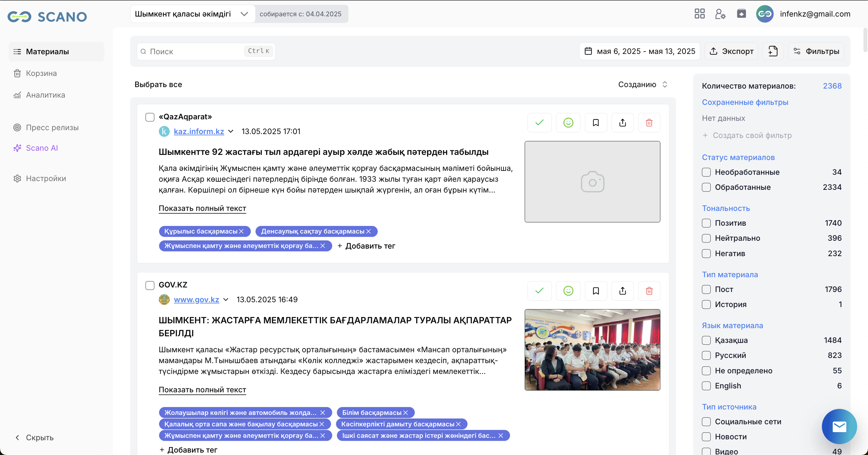Click the add document icon next to Экспорт
Image resolution: width=868 pixels, height=455 pixels.
773,51
